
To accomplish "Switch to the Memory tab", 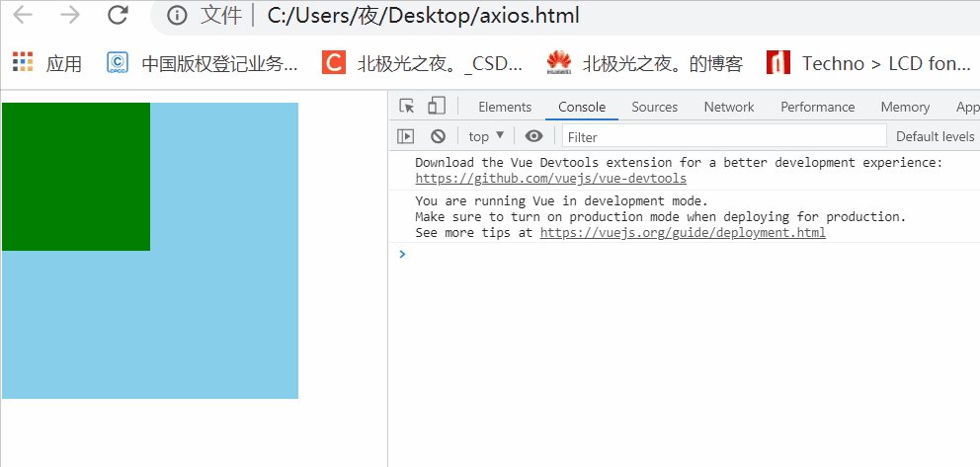I will point(905,108).
